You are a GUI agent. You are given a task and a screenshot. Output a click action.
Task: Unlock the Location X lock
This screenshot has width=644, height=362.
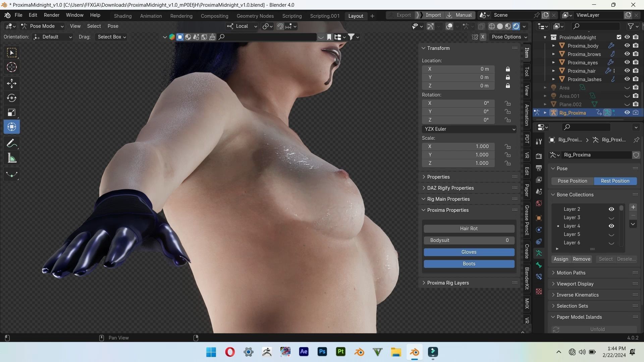coord(508,69)
